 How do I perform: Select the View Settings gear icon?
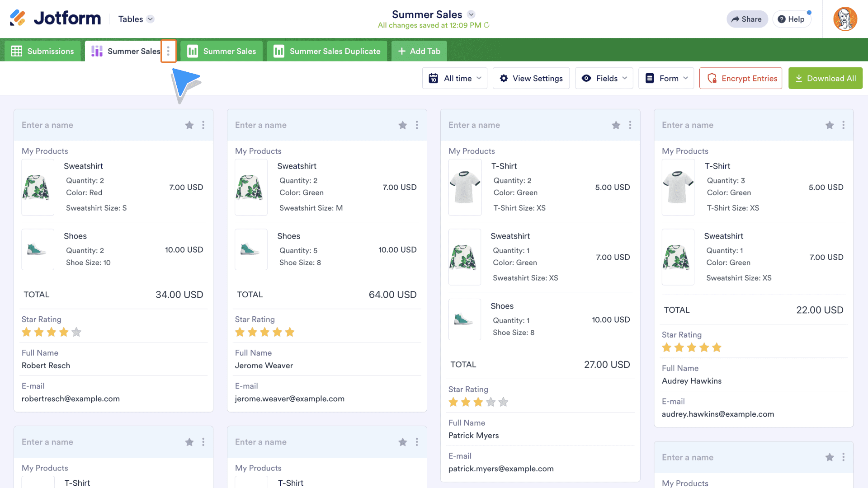click(504, 78)
